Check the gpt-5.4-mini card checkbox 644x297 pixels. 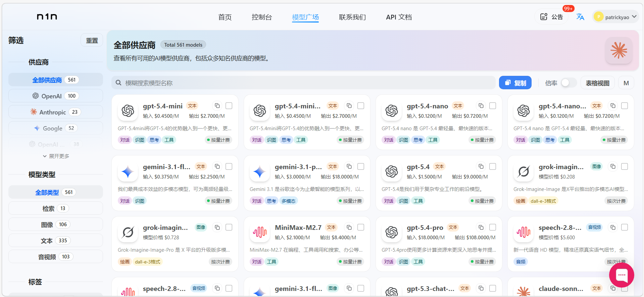point(229,106)
